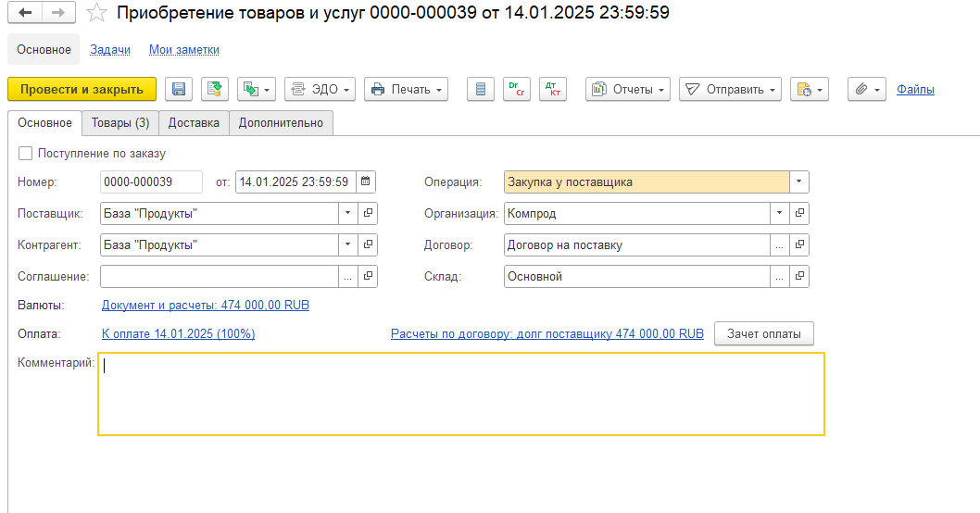Screen dimensions: 980x513
Task: Click the post document icon
Action: [214, 89]
